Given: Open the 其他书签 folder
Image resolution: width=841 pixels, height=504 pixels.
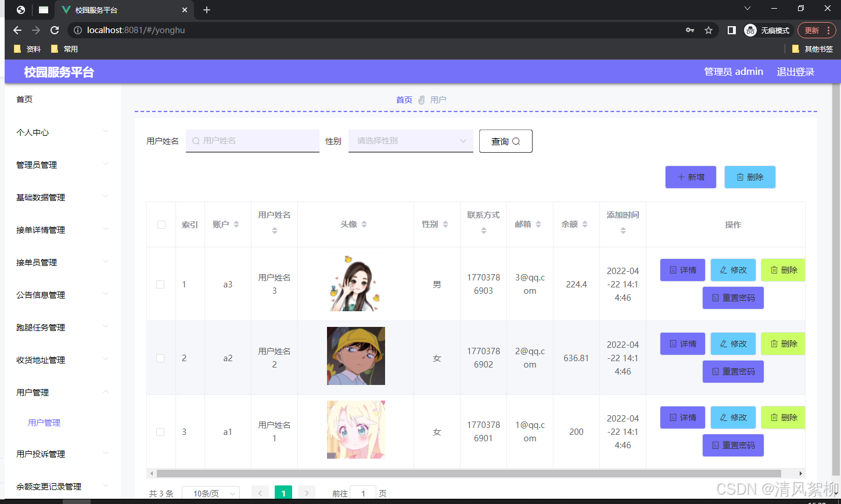Looking at the screenshot, I should tap(813, 49).
